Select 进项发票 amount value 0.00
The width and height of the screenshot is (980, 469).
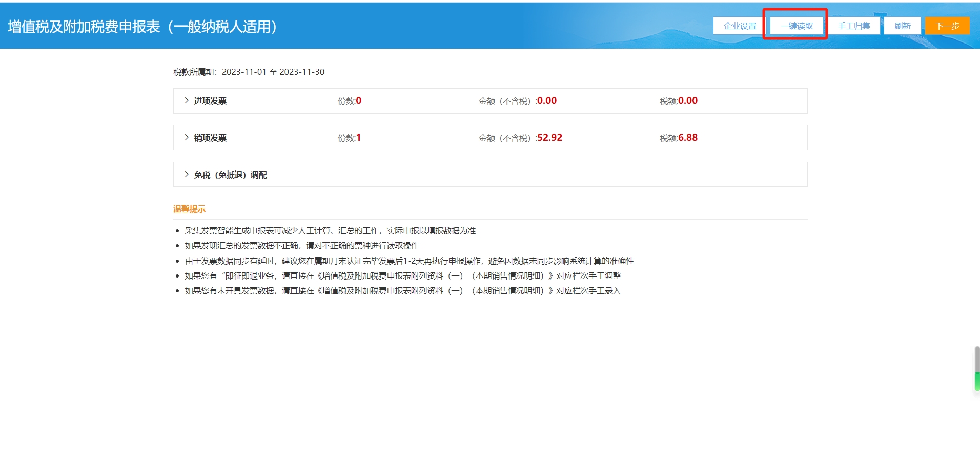coord(547,101)
